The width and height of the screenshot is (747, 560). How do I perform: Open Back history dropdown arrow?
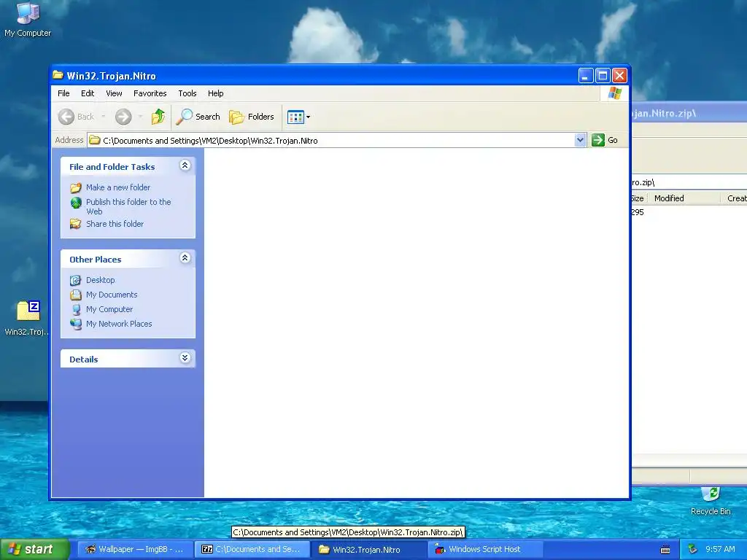point(104,117)
